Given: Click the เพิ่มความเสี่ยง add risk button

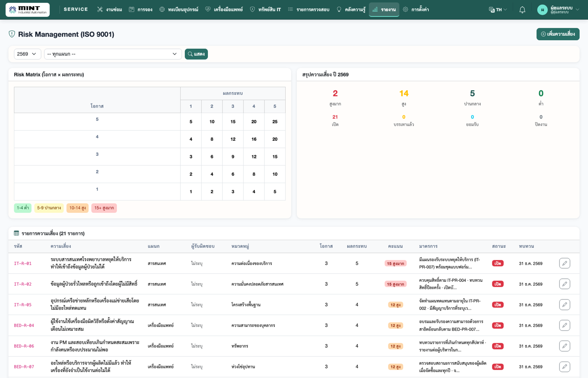Looking at the screenshot, I should [558, 34].
